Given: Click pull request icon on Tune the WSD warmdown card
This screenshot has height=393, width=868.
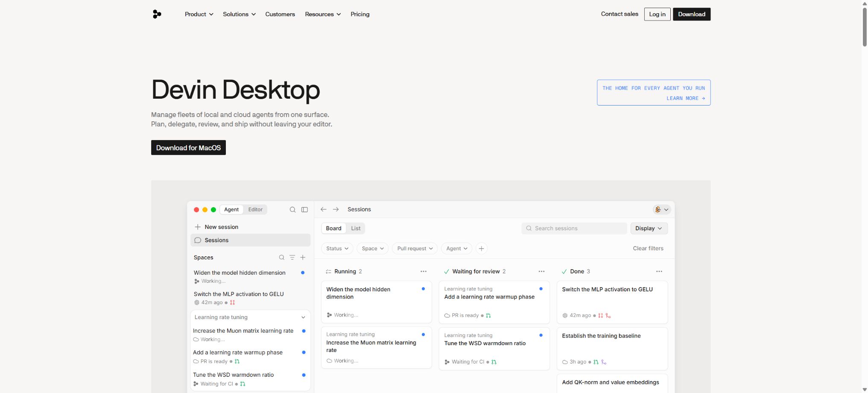Looking at the screenshot, I should [494, 362].
